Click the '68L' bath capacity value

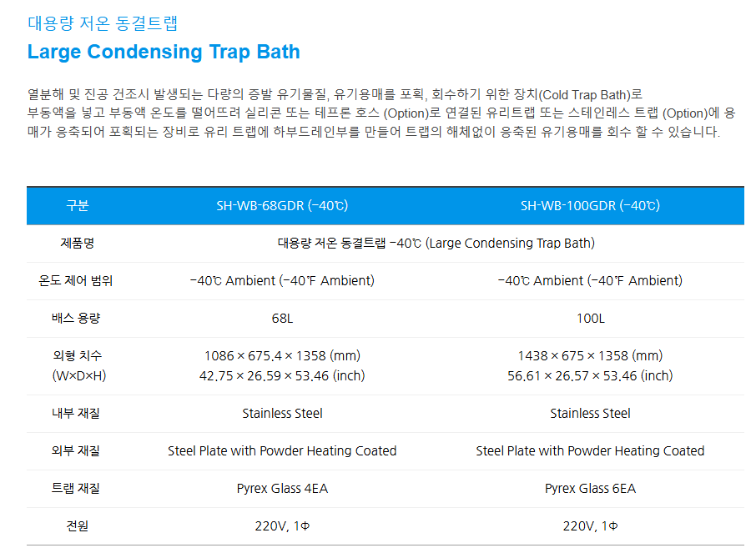[282, 319]
